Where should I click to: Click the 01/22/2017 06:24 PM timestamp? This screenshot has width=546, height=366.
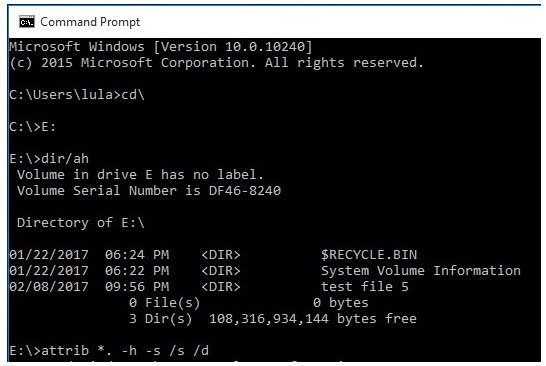click(x=89, y=255)
